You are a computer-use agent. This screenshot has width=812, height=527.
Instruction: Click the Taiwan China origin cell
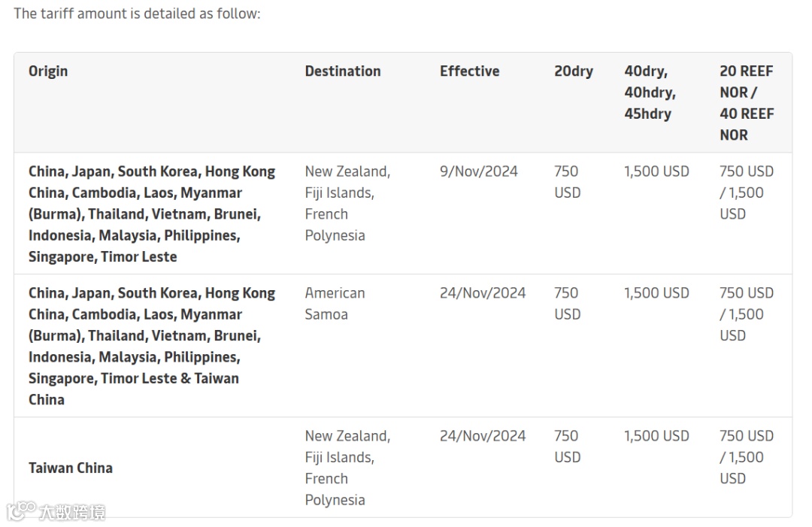click(71, 468)
